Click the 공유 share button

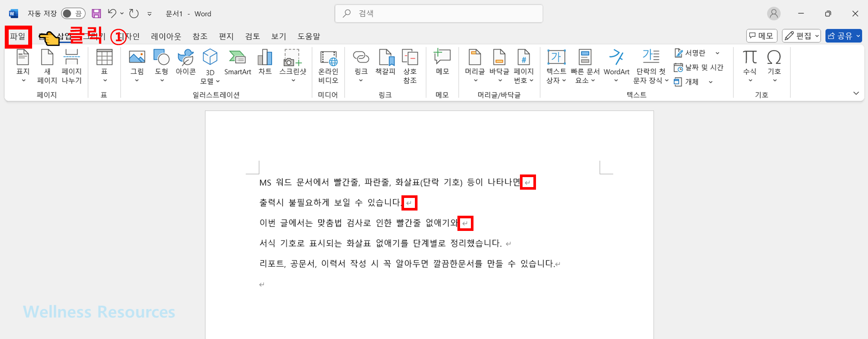(844, 36)
